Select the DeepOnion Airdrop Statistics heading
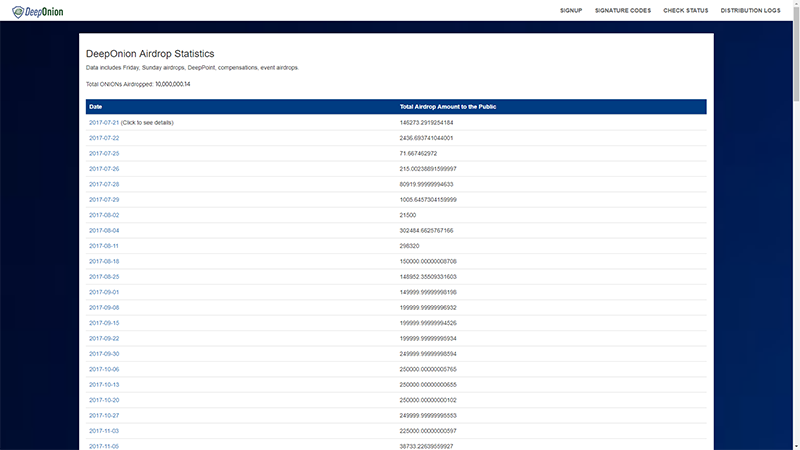 [x=150, y=54]
